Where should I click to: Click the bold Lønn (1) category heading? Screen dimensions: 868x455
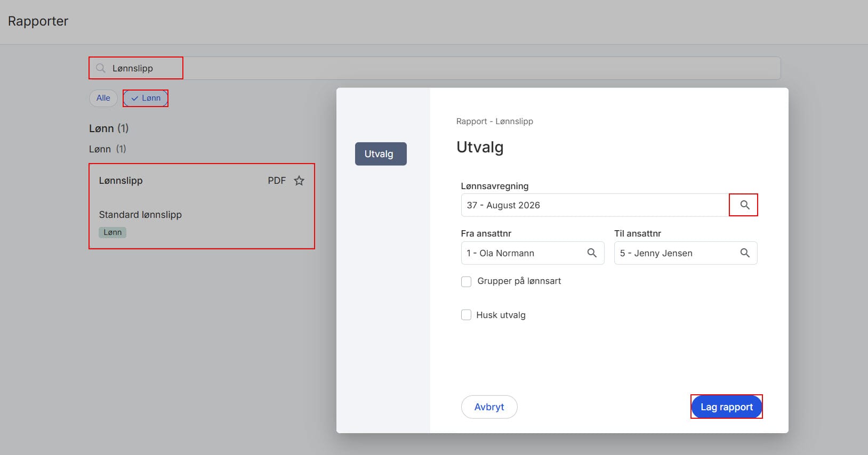tap(109, 128)
